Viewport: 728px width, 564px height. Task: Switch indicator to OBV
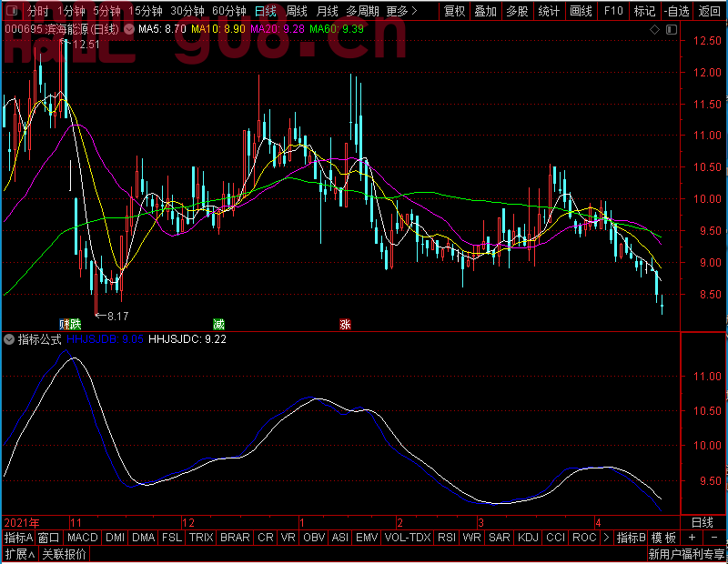click(314, 538)
